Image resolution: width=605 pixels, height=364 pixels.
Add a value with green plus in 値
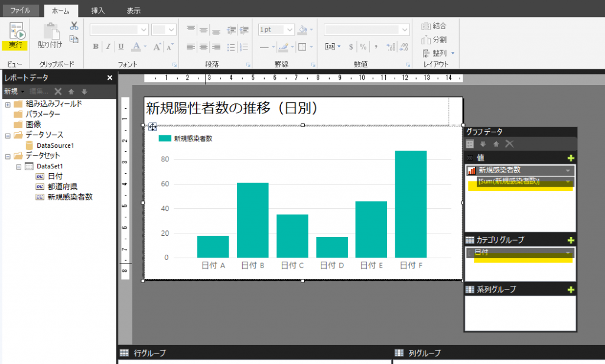click(x=570, y=158)
